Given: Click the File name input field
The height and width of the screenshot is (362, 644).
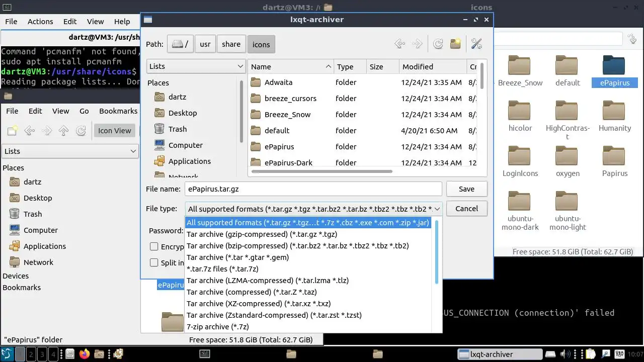Looking at the screenshot, I should click(x=313, y=189).
